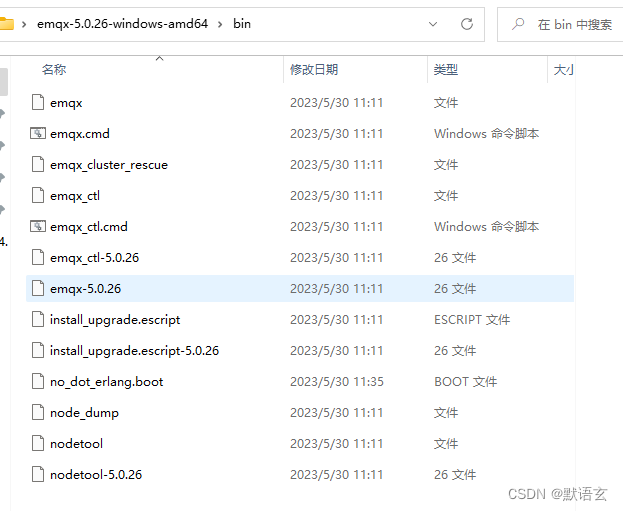Click the emqx_cluster_rescue file icon
The width and height of the screenshot is (623, 511).
tap(38, 165)
